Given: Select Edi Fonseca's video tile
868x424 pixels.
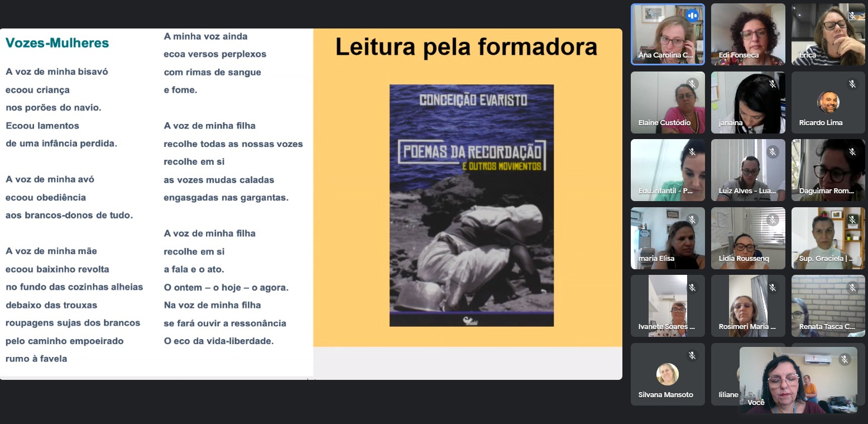Looking at the screenshot, I should point(748,35).
